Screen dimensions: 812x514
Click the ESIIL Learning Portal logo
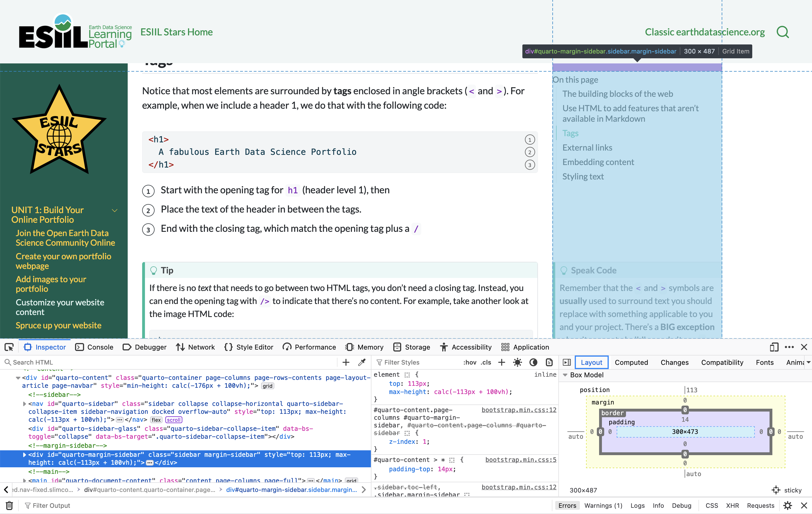pyautogui.click(x=75, y=31)
